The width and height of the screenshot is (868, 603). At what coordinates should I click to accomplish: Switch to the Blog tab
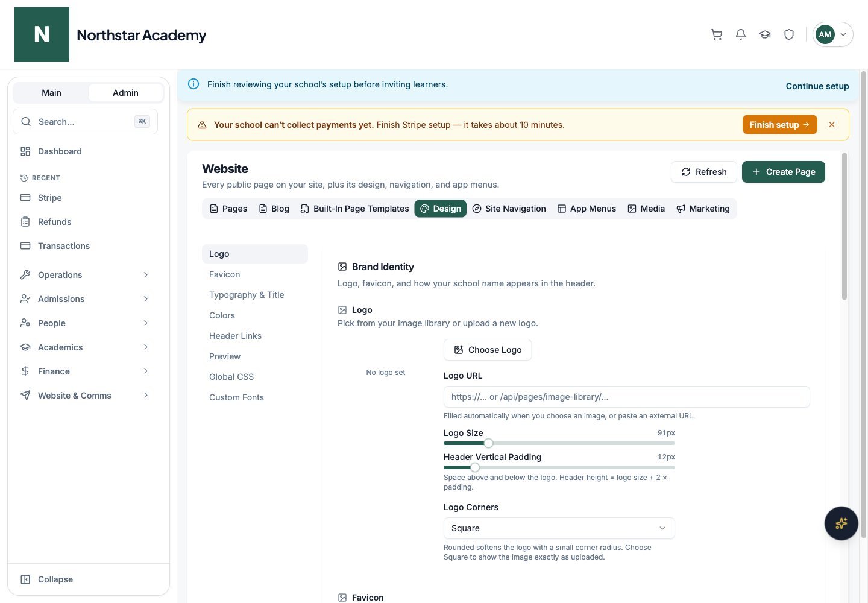pyautogui.click(x=274, y=209)
